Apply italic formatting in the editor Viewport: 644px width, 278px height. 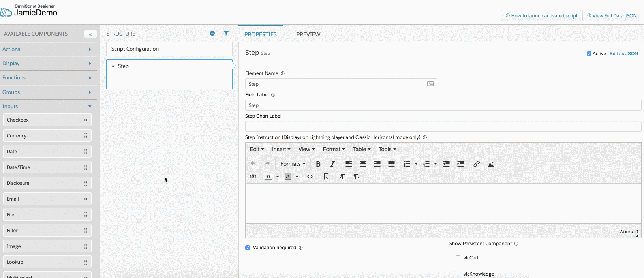[332, 164]
